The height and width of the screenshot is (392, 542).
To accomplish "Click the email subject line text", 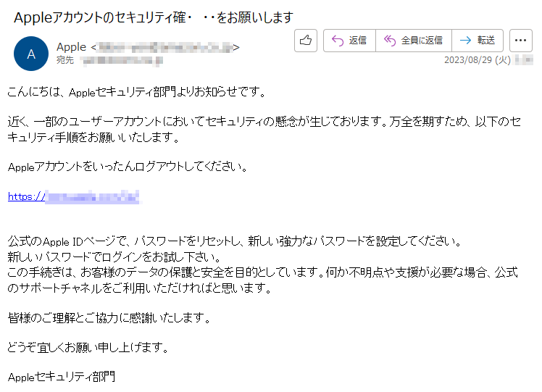I will pos(154,17).
